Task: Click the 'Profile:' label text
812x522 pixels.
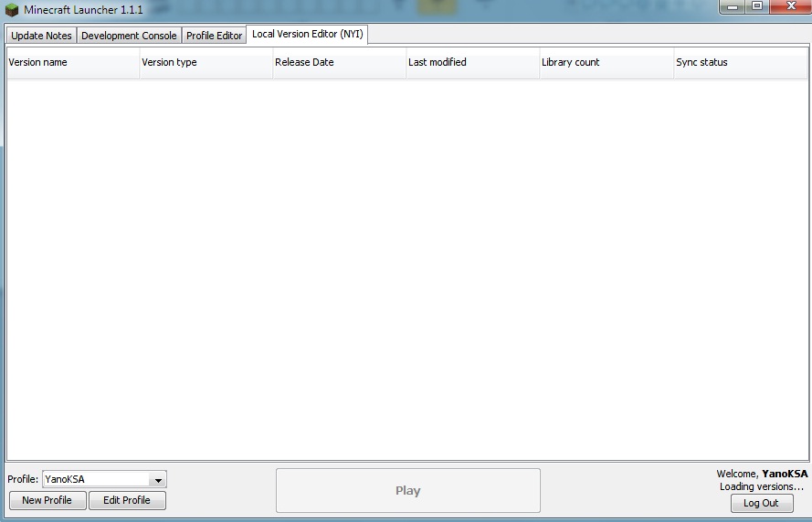Action: click(x=23, y=479)
